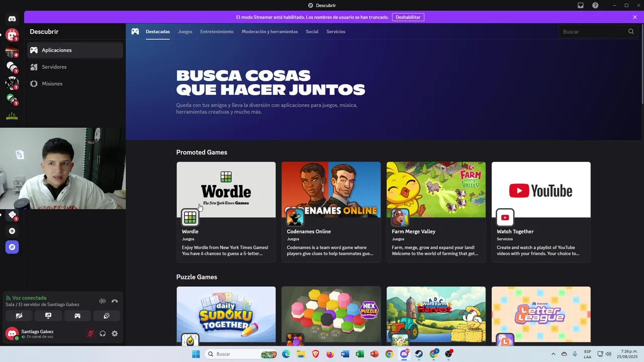
Task: Click the Codenames Online title text
Action: (x=308, y=232)
